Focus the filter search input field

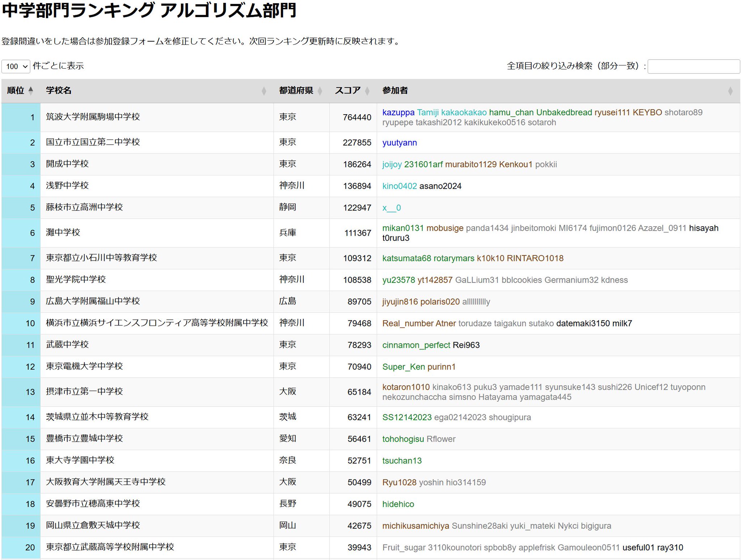pos(694,66)
